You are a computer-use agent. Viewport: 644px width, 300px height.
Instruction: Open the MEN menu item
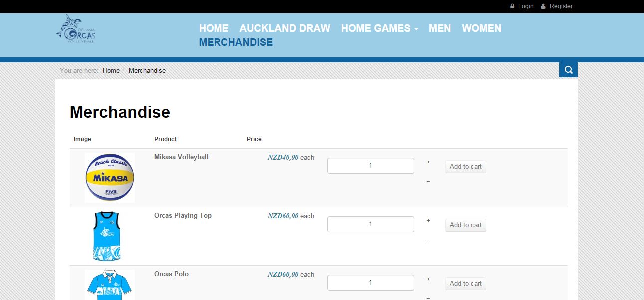point(440,28)
